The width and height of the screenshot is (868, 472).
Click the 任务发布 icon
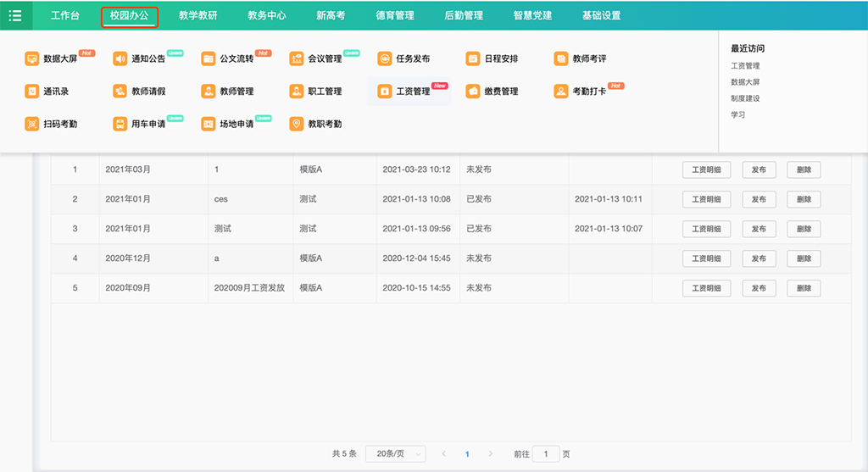coord(385,58)
